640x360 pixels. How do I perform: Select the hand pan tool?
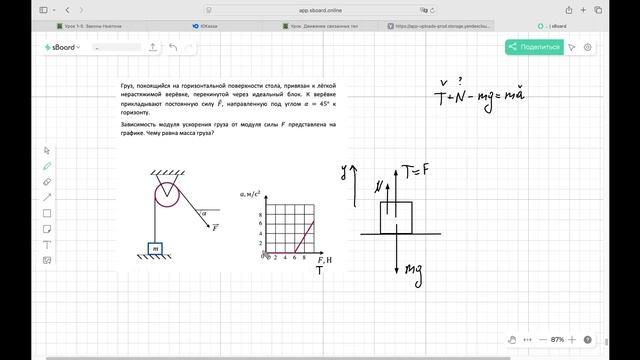512,340
